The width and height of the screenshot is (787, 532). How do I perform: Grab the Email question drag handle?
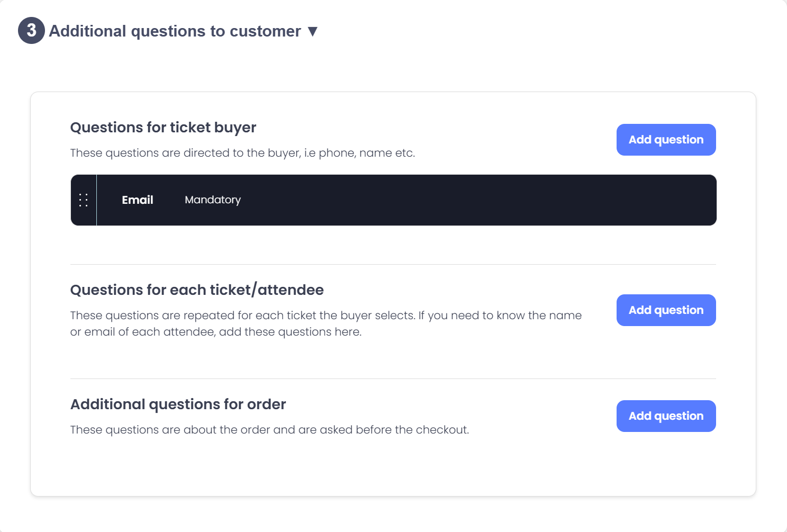(83, 200)
